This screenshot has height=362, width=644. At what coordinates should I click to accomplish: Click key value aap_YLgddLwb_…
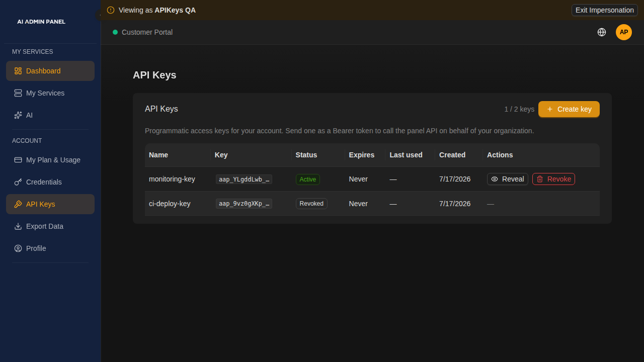click(x=244, y=179)
